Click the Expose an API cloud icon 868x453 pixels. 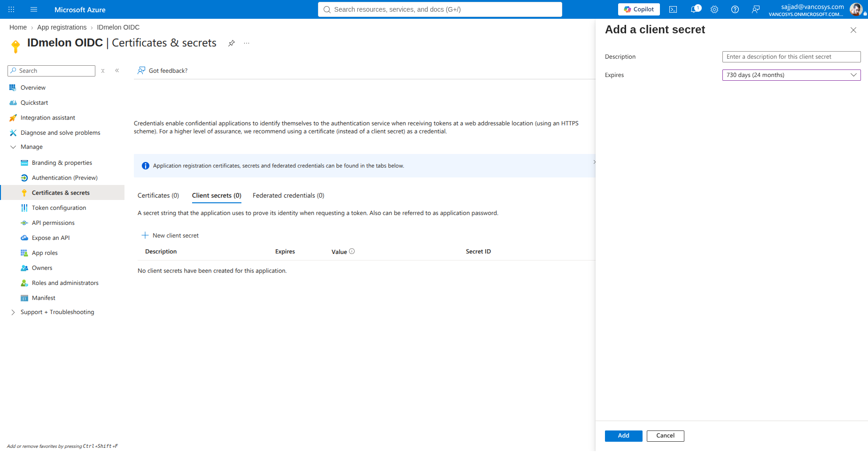tap(24, 238)
